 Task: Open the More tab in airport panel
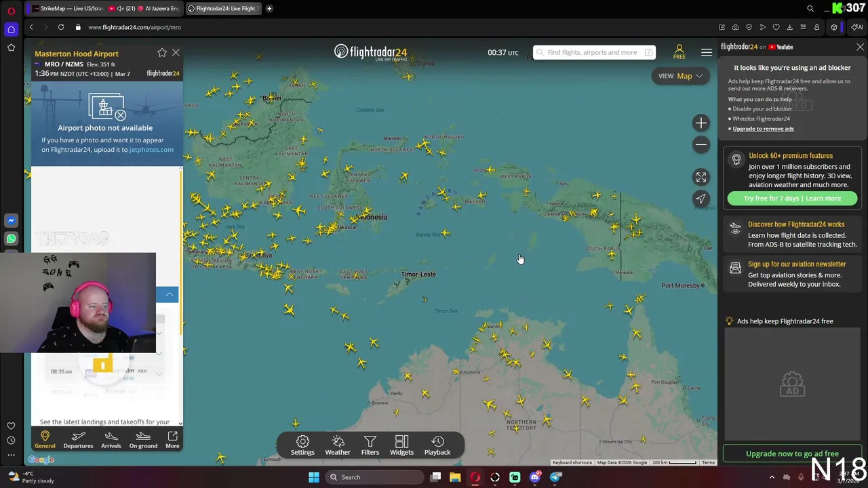172,439
